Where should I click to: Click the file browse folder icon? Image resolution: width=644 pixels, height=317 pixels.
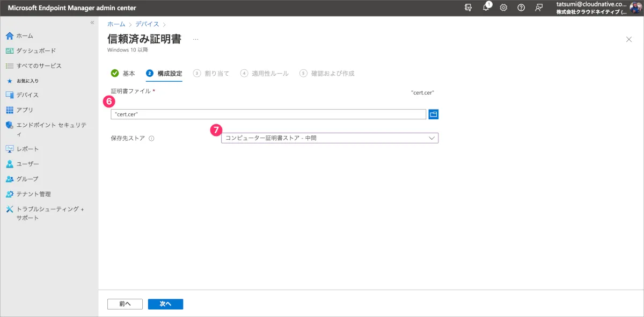[434, 114]
